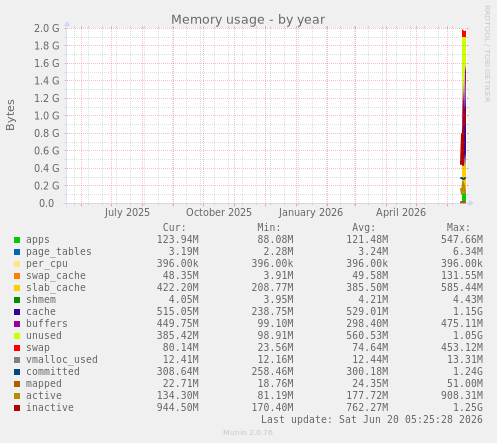Screen dimensions: 497x443
Task: Click the 'Last update' timestamp line
Action: coord(372,420)
